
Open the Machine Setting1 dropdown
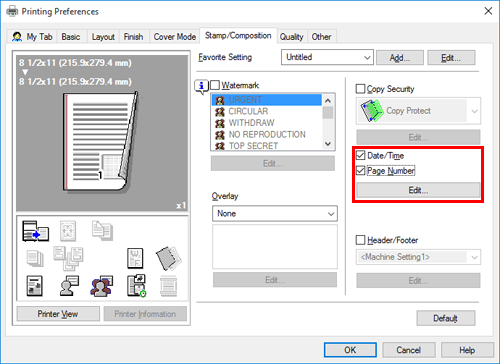418,257
